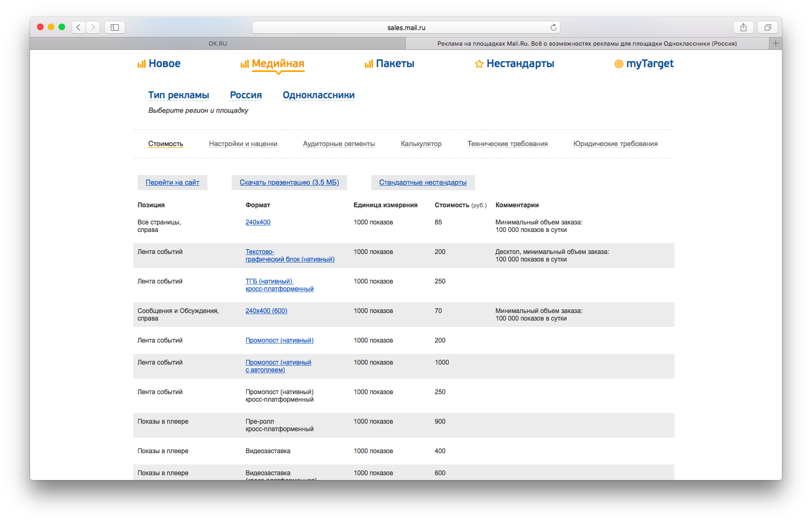Select the Калькулятор sub-tab
Image resolution: width=812 pixels, height=523 pixels.
pos(421,144)
